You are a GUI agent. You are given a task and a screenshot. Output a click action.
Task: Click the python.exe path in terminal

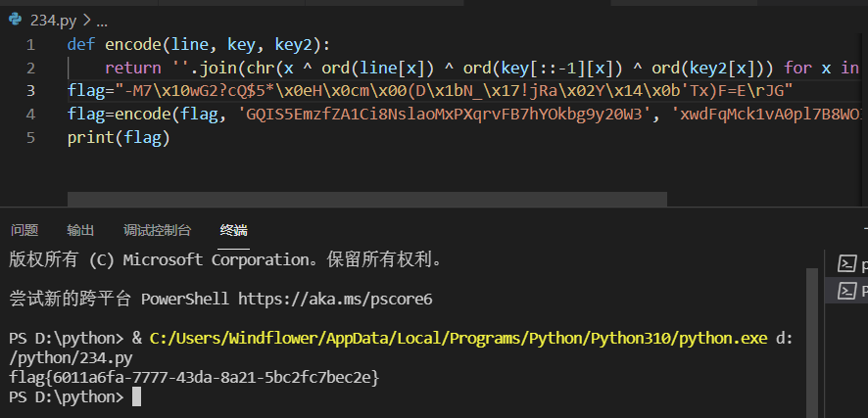pos(458,339)
